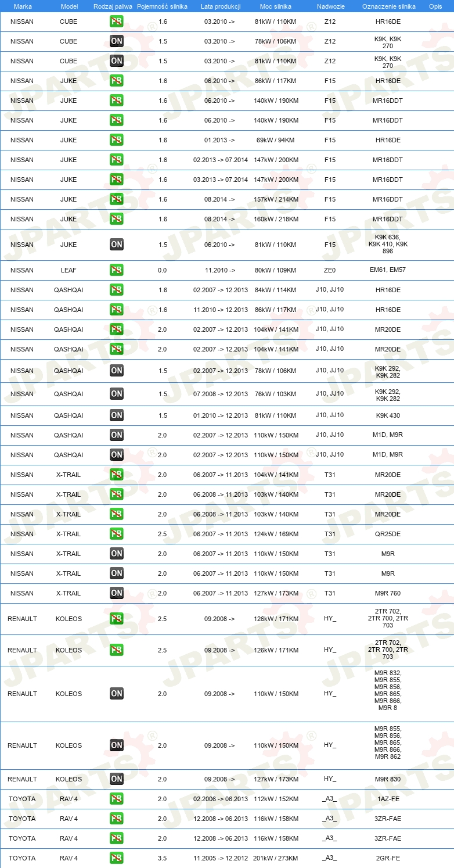
Task: Click the fuel type icon in the Nissan Leaf row
Action: 117,270
